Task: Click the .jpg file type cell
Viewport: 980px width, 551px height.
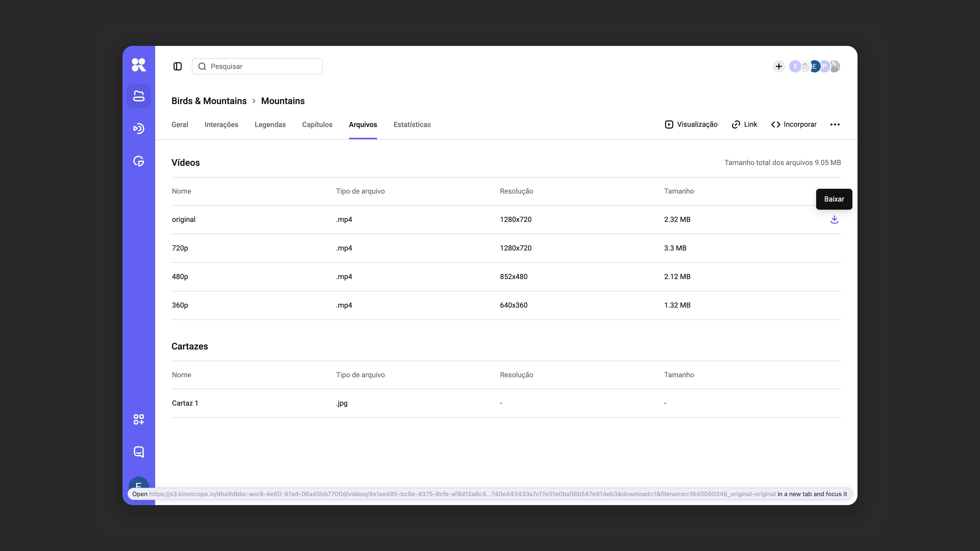Action: (342, 404)
